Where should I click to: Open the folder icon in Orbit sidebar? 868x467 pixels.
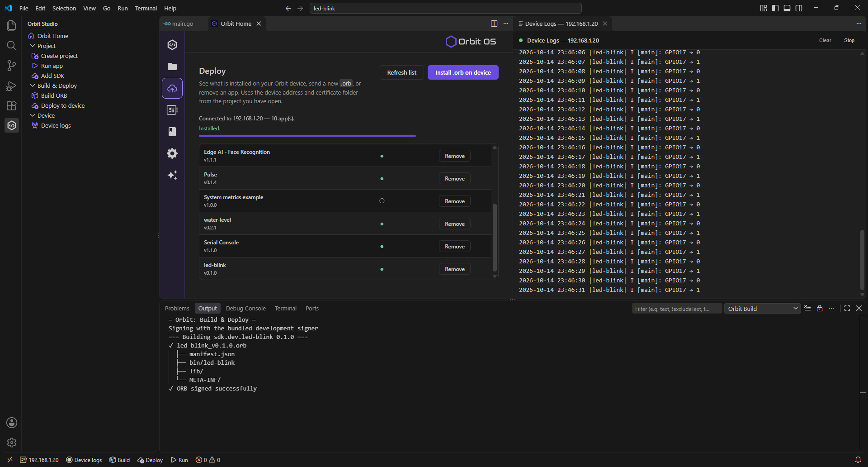click(172, 67)
